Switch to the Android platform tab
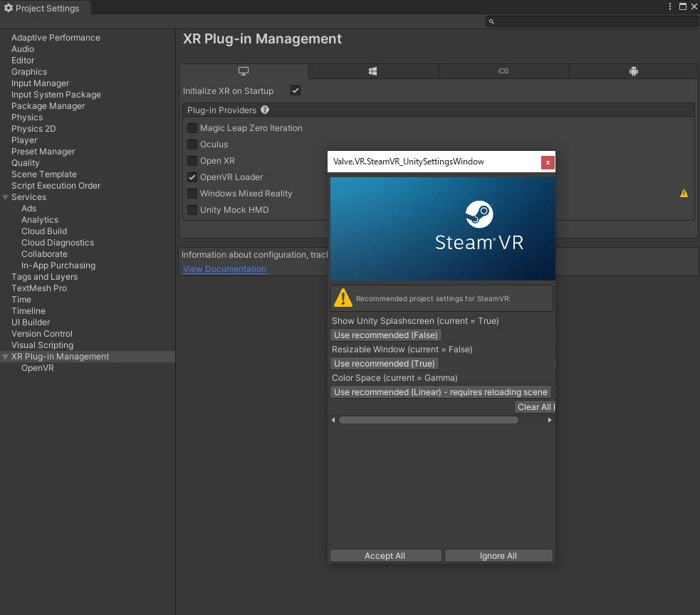 coord(633,71)
